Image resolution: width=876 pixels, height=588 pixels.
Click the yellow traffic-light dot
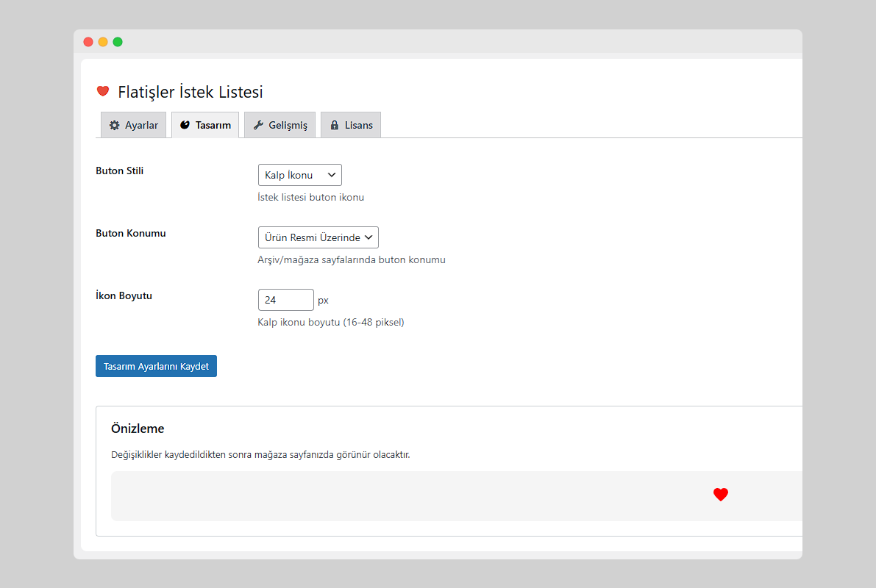(x=102, y=42)
